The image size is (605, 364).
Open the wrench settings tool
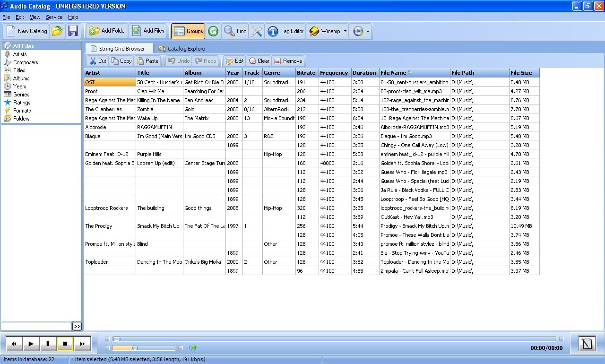tap(257, 31)
